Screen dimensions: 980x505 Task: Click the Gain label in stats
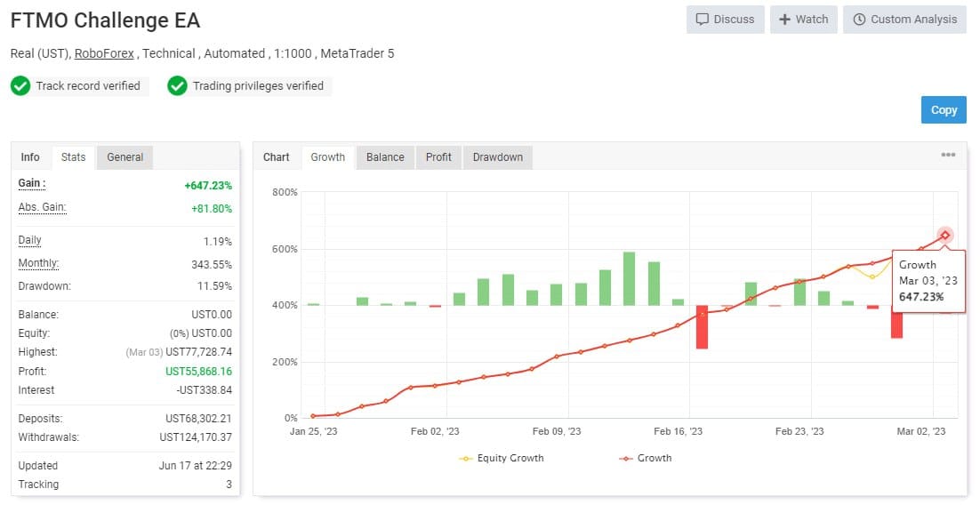(32, 183)
